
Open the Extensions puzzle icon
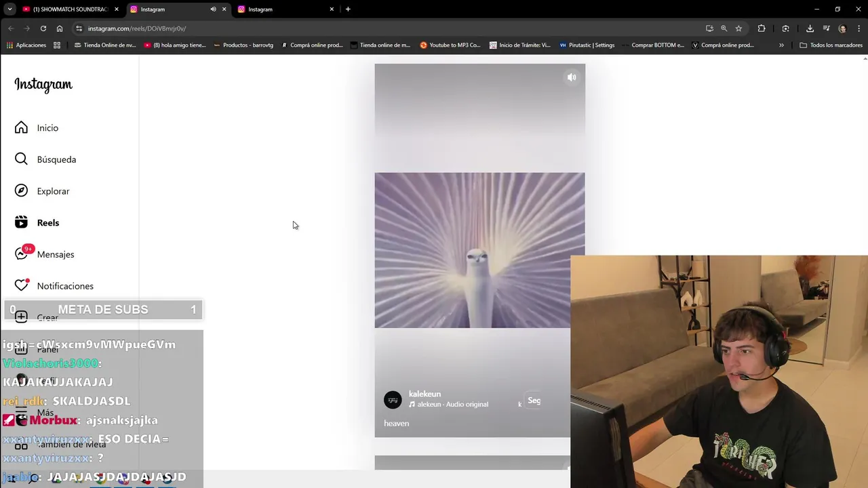pos(762,28)
